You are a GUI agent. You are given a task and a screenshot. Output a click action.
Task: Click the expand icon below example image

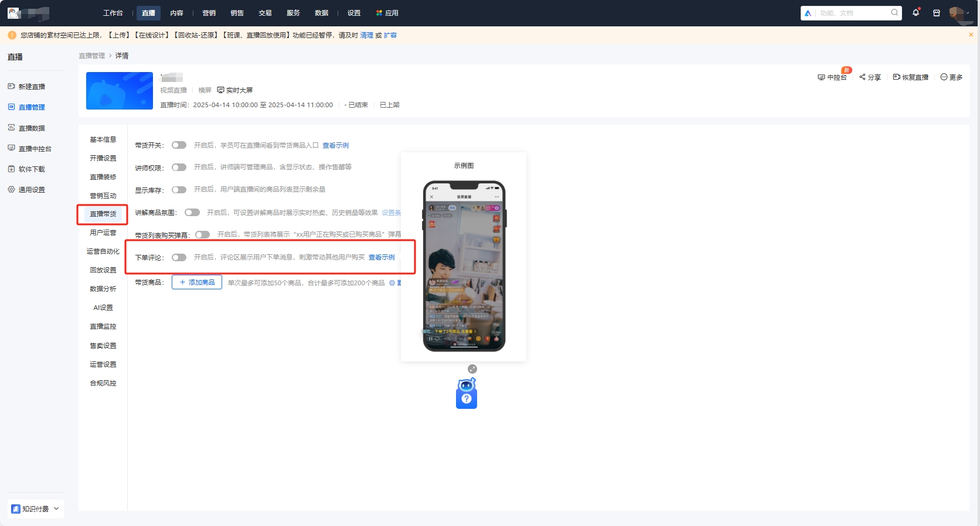tap(472, 369)
